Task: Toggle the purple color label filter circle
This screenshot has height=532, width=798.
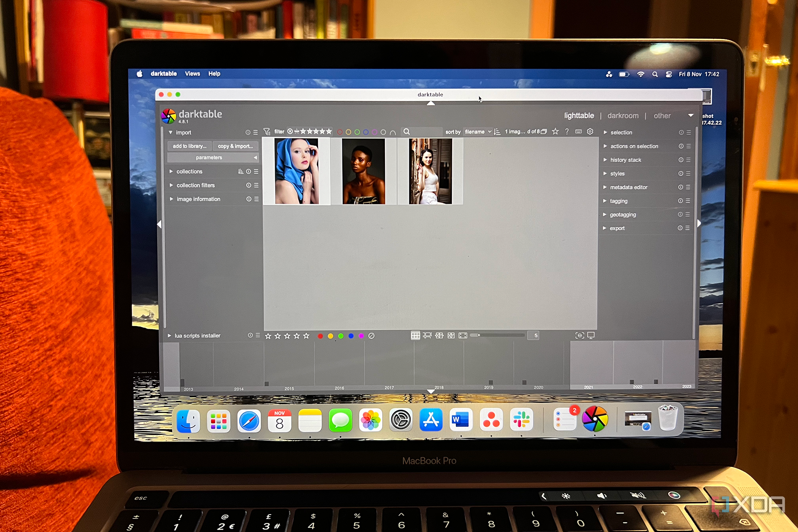Action: click(x=375, y=132)
